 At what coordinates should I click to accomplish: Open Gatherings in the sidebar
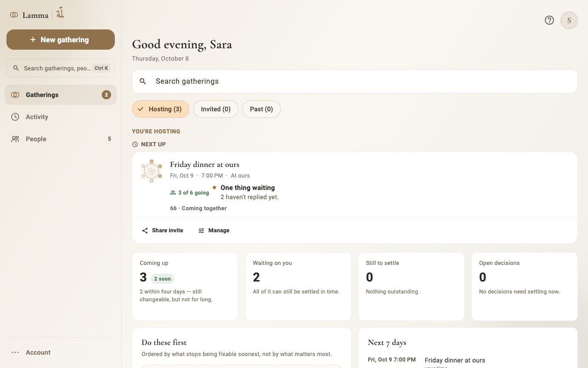point(61,95)
